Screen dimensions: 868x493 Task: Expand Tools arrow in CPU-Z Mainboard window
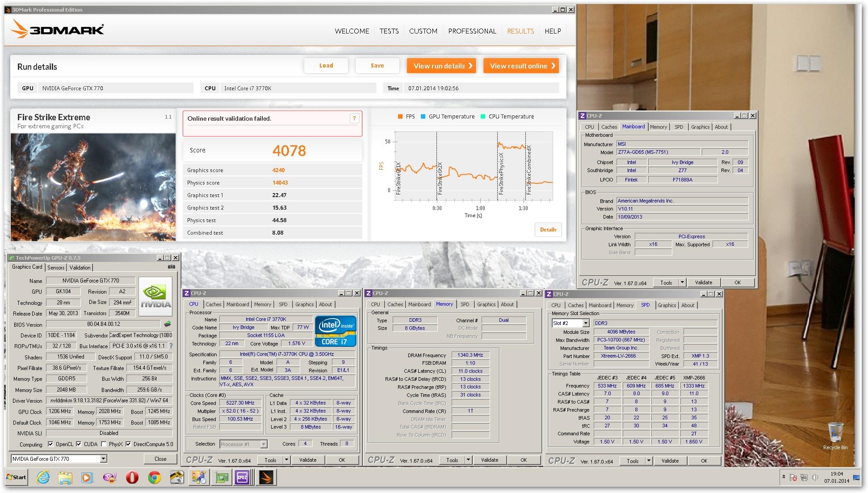pyautogui.click(x=682, y=282)
